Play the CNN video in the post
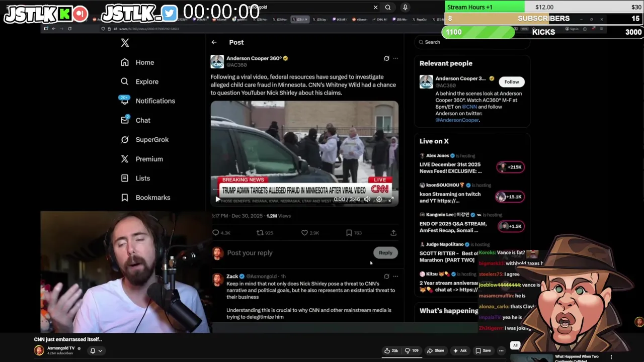This screenshot has height=362, width=644. coord(217,200)
